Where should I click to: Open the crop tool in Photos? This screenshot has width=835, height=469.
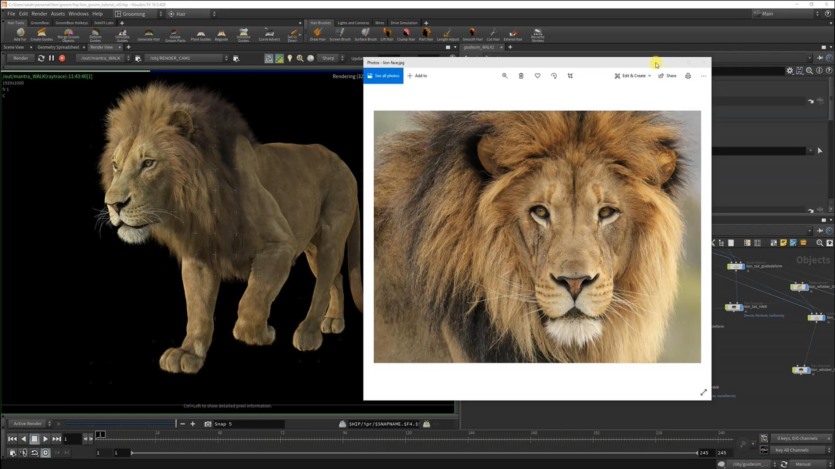(x=570, y=76)
